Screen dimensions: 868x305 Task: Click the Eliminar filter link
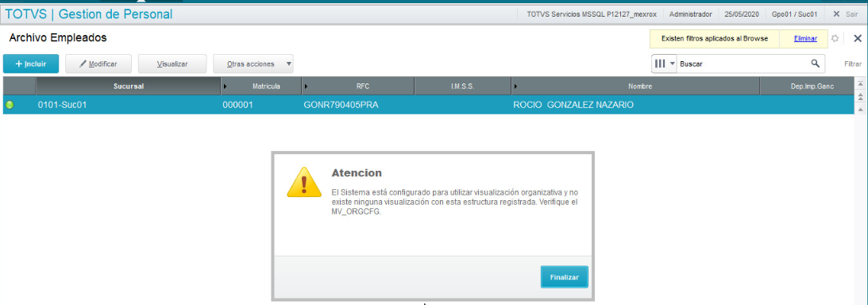point(805,39)
